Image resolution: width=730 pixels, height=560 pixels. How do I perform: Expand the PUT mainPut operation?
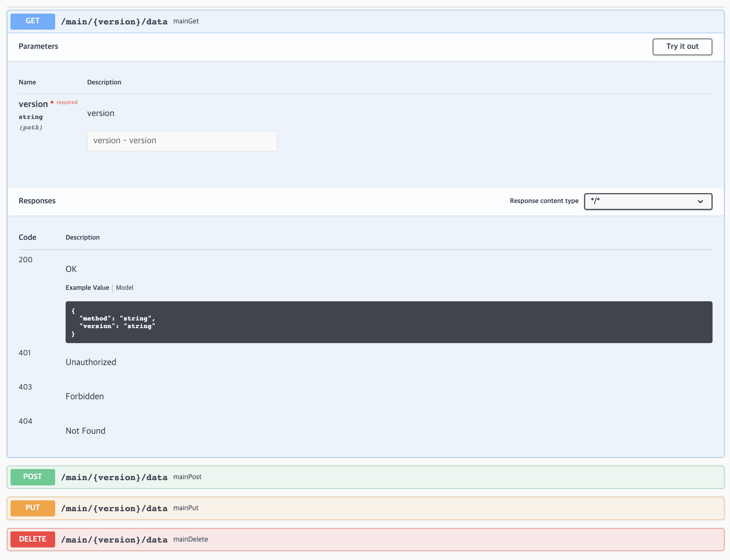[x=419, y=508]
